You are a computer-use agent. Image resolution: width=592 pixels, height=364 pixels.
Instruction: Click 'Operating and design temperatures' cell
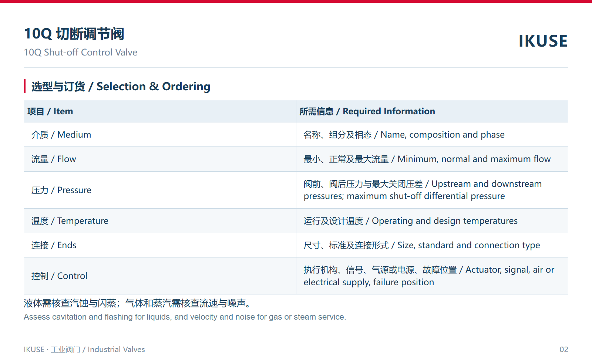point(432,221)
